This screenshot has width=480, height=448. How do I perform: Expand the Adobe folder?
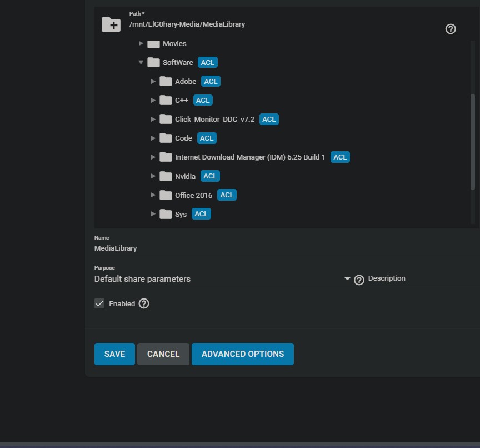pyautogui.click(x=153, y=82)
